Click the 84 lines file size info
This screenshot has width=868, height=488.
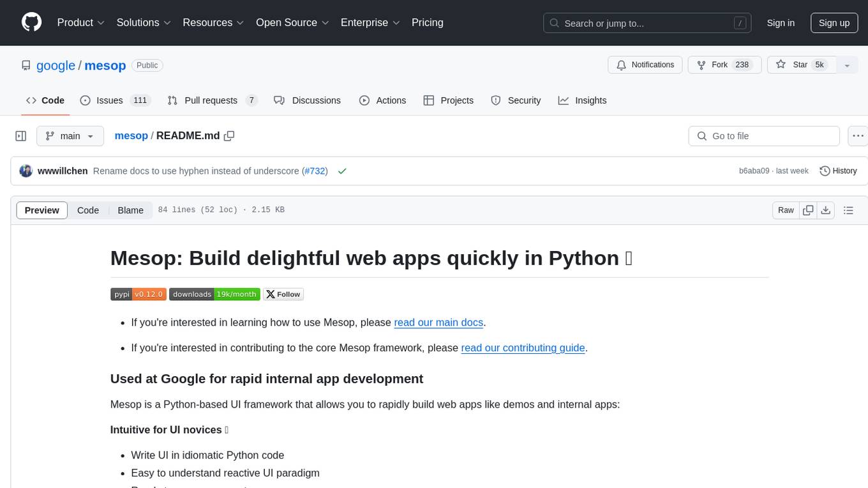point(221,210)
